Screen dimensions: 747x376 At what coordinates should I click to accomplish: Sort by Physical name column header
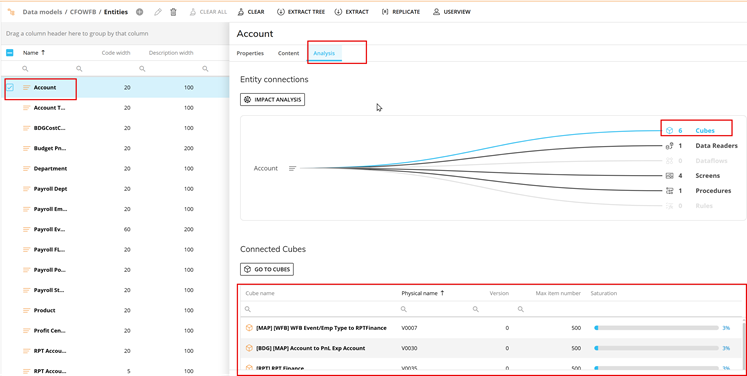click(423, 294)
